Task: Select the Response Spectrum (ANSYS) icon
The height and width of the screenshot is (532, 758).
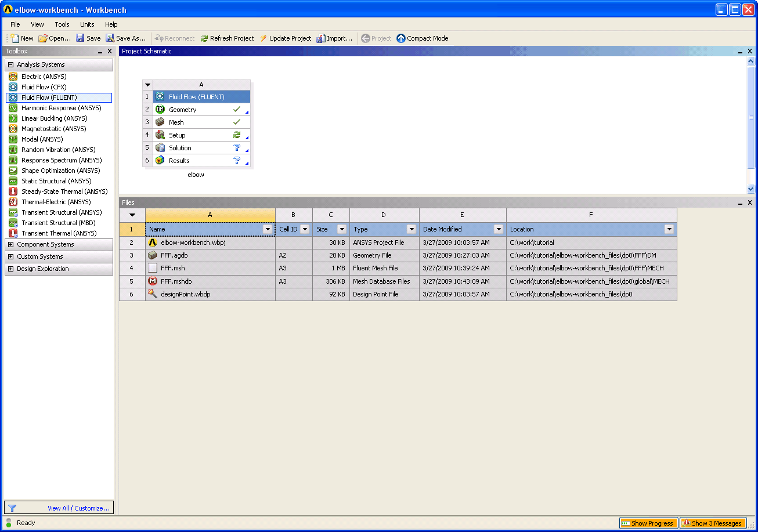Action: (x=13, y=160)
